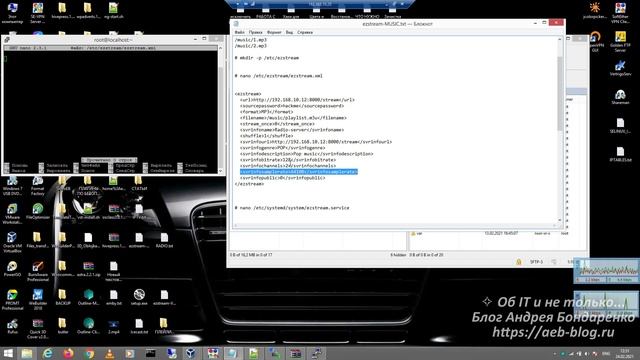Launch Internet Explorer from the taskbar

48,353
